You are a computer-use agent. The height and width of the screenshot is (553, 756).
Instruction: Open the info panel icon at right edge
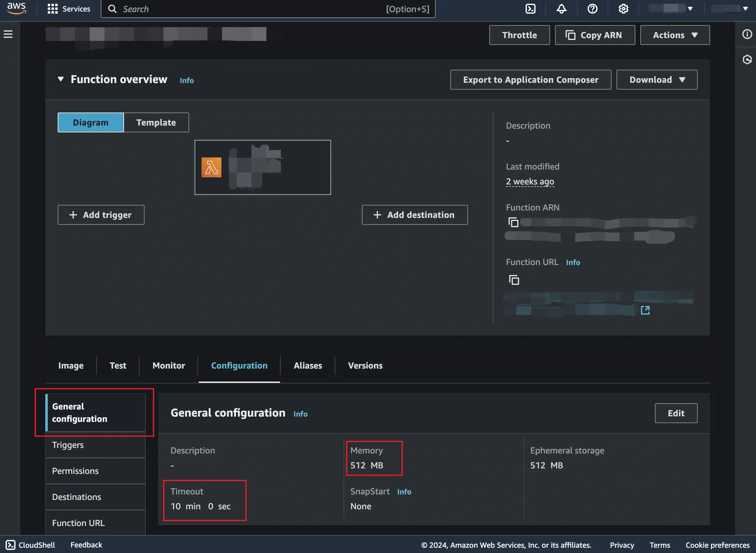747,34
